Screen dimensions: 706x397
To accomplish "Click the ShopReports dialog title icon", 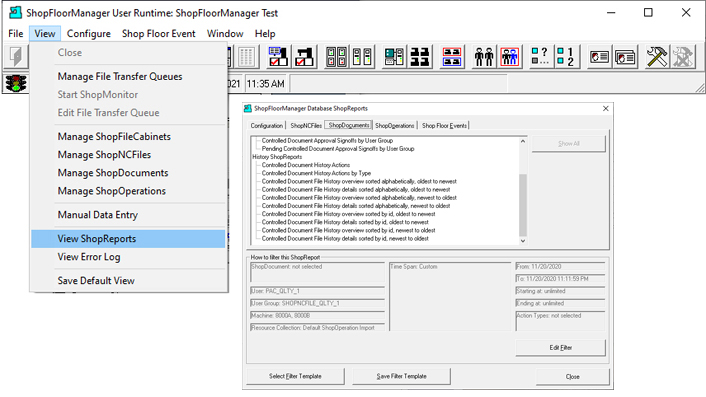I will coord(248,108).
